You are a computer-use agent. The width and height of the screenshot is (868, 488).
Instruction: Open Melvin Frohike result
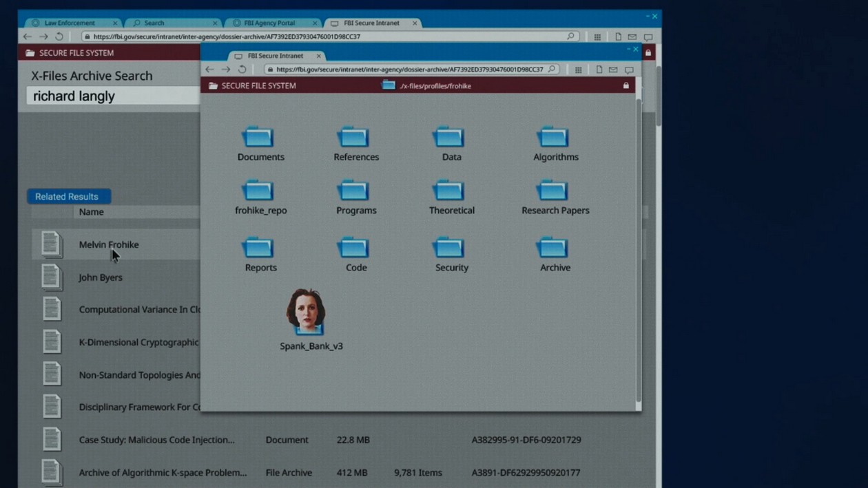pos(109,244)
